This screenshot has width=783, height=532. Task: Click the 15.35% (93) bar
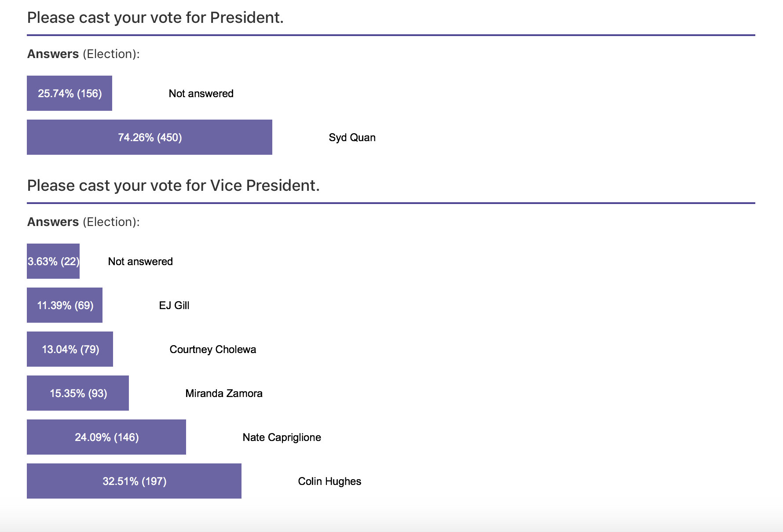pos(78,393)
